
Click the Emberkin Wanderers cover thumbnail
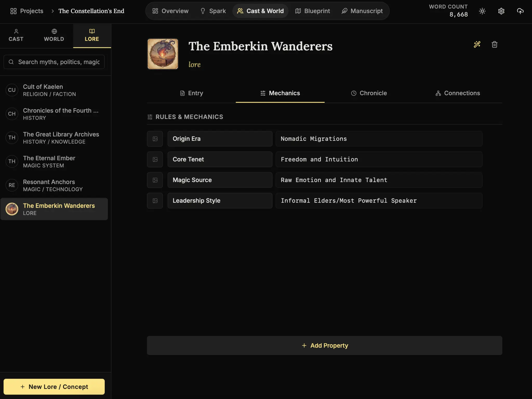pyautogui.click(x=163, y=54)
